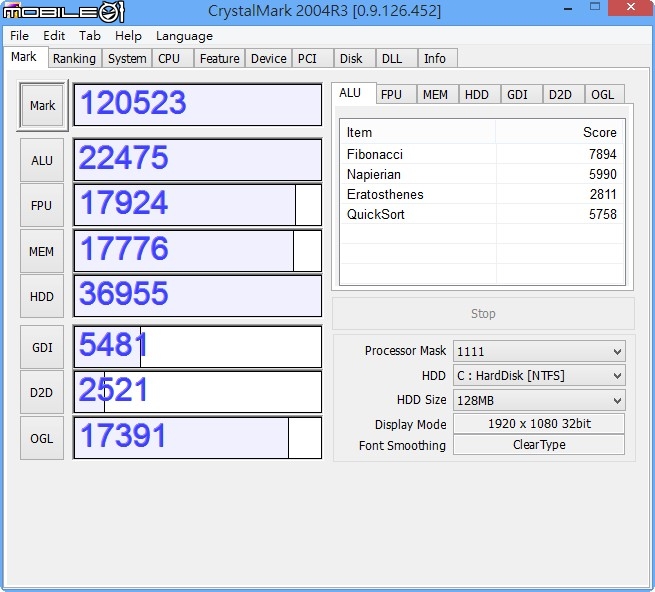
Task: Select the QuickSort row
Action: click(x=482, y=214)
